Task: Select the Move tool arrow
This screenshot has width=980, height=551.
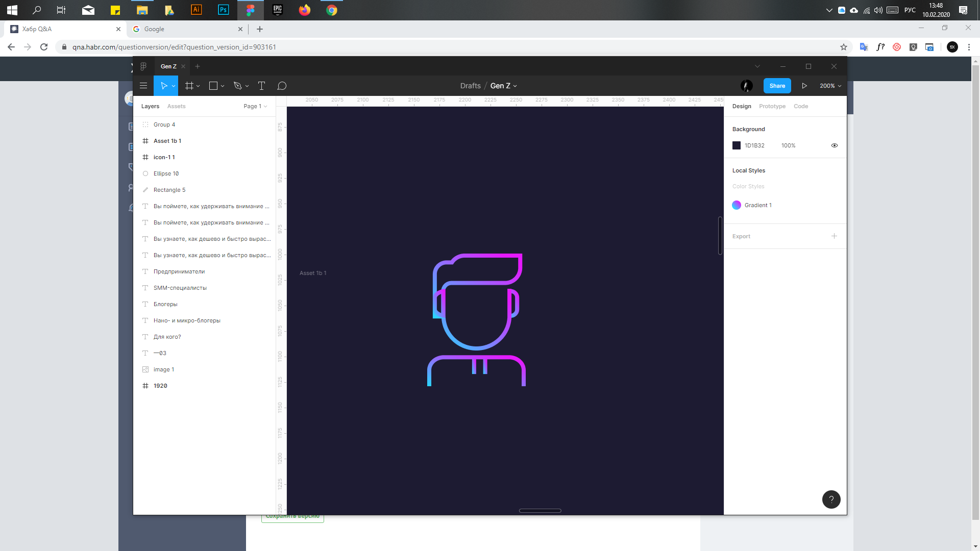Action: [164, 86]
